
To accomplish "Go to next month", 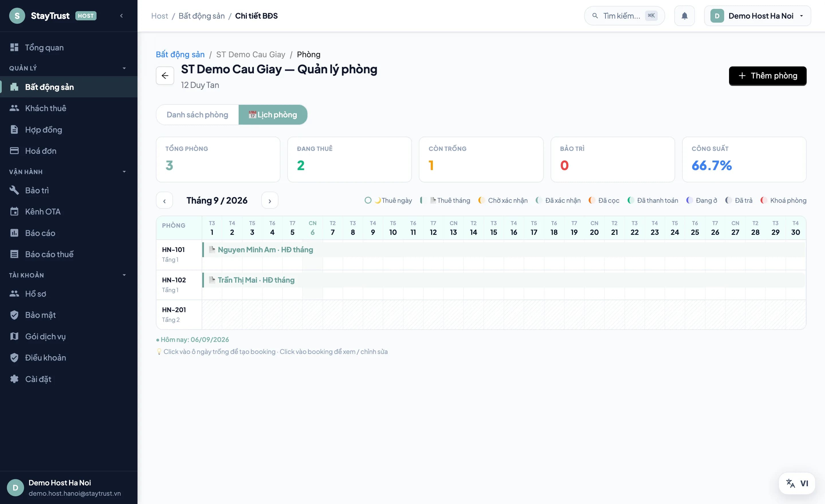I will tap(270, 200).
